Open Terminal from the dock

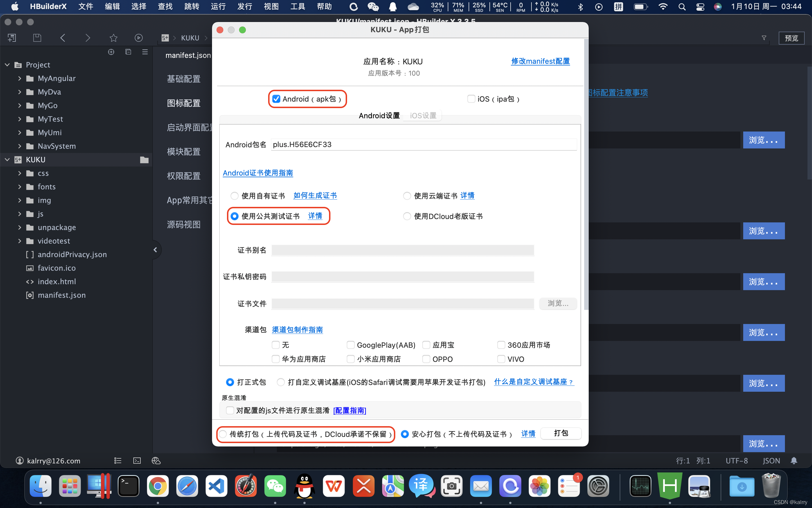click(129, 486)
